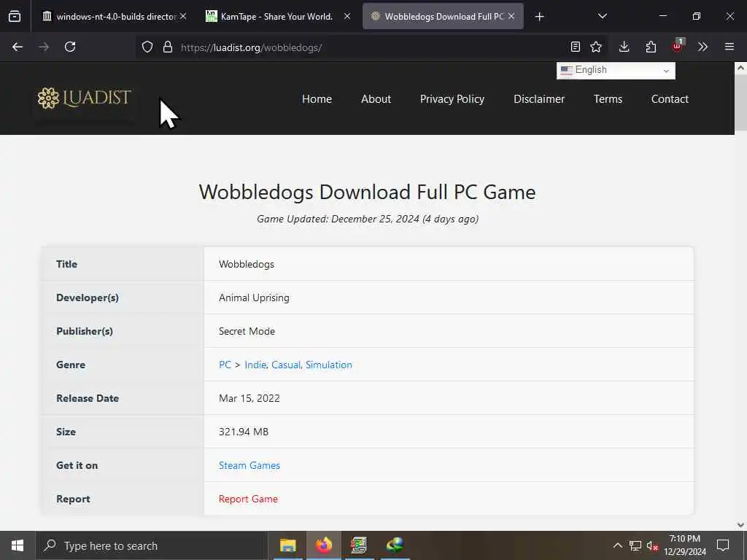Open Disclaimer nav item
The image size is (747, 560).
click(539, 99)
